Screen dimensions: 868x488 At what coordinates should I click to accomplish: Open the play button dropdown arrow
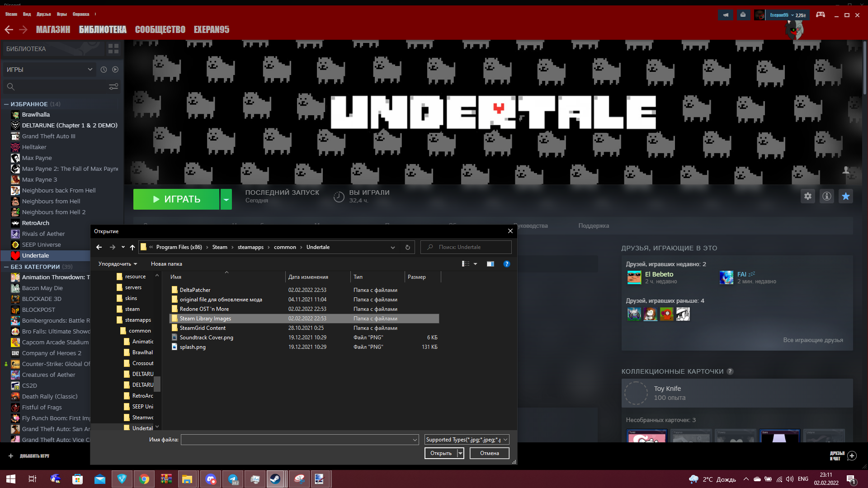point(226,199)
